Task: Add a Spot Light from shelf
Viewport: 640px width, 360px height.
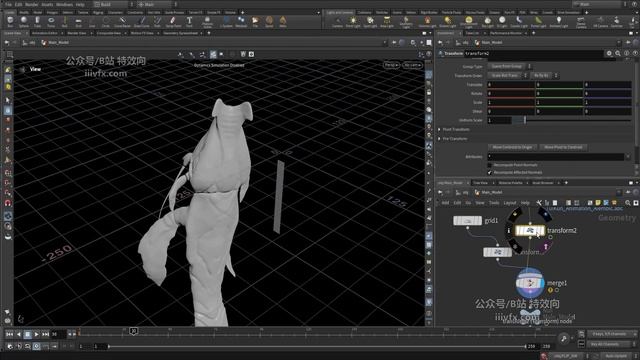Action: (370, 22)
